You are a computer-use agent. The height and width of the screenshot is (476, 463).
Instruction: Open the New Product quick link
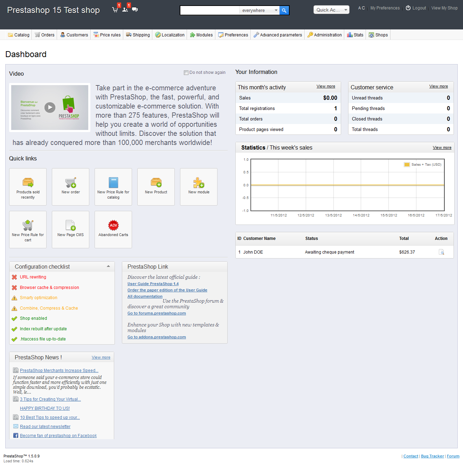(x=156, y=187)
